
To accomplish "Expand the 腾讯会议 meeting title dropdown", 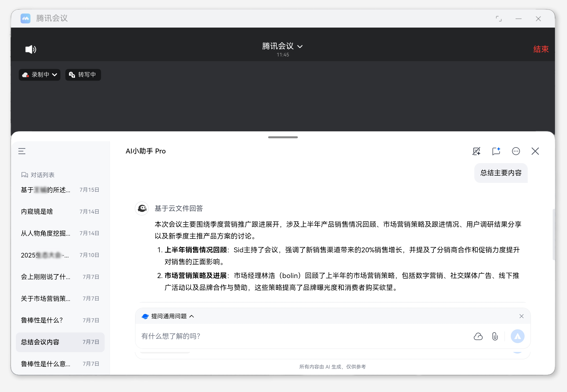I will coord(282,46).
